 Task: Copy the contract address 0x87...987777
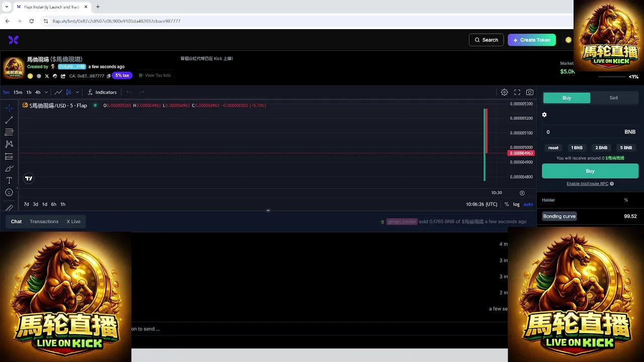pos(109,76)
